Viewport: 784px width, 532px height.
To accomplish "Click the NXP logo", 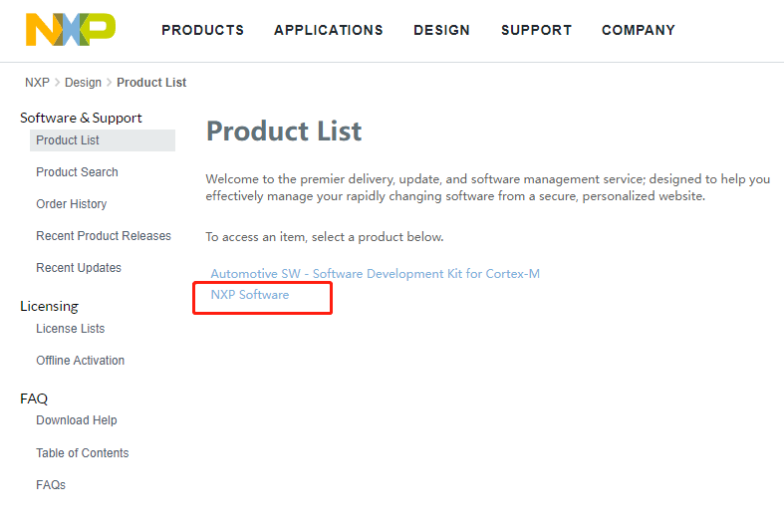I will pos(71,30).
